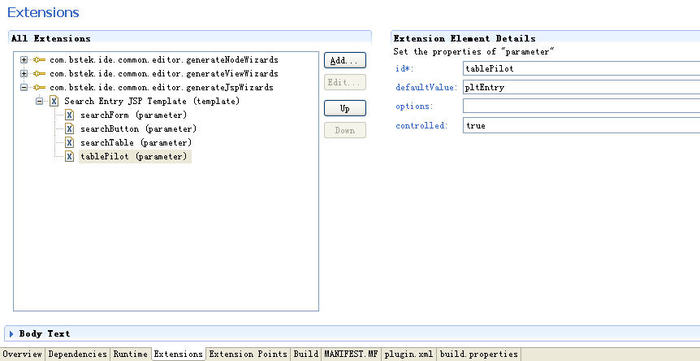Expand the Body Text section

[11, 334]
